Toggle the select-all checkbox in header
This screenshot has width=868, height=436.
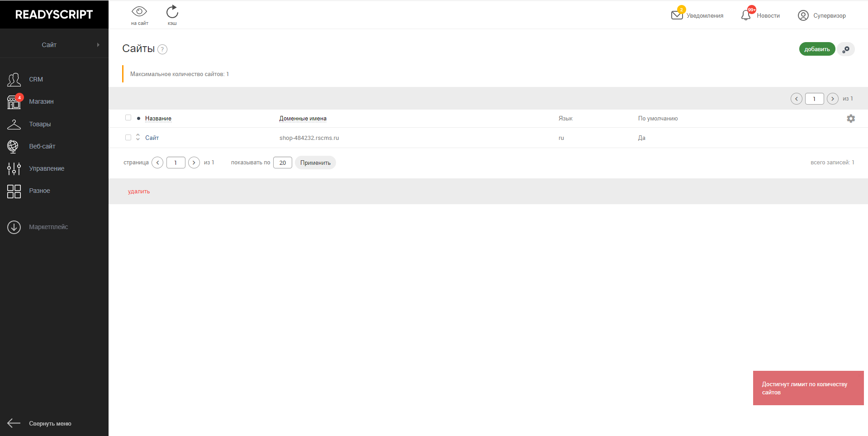(x=128, y=118)
